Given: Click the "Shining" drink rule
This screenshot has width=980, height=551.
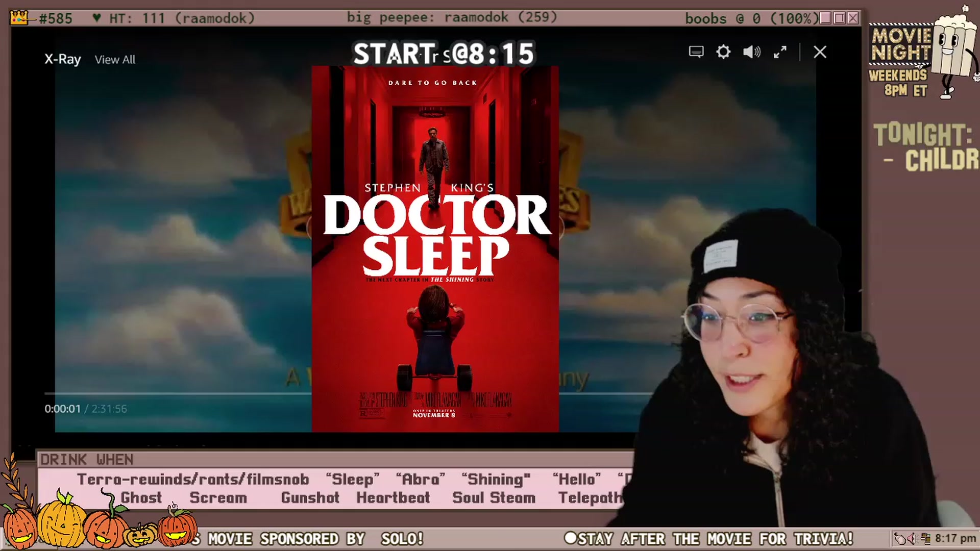Looking at the screenshot, I should coord(496,480).
